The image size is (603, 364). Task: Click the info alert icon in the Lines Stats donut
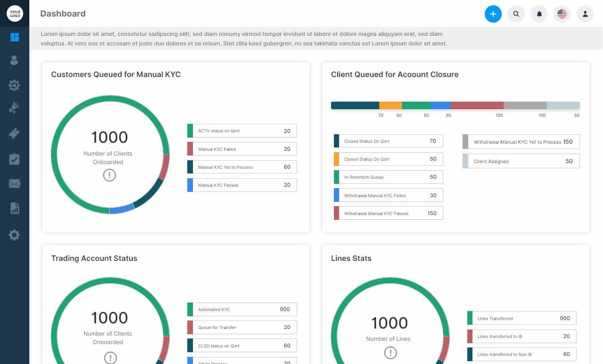[x=390, y=352]
